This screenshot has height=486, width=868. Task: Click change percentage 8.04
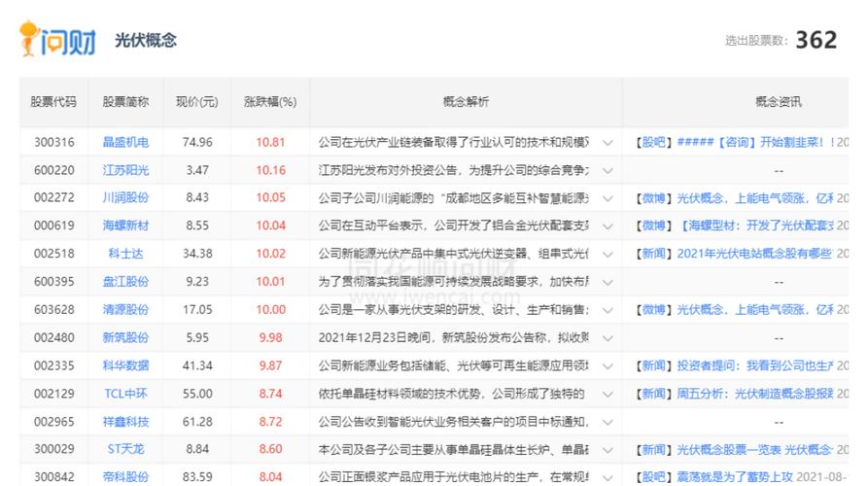(x=270, y=476)
